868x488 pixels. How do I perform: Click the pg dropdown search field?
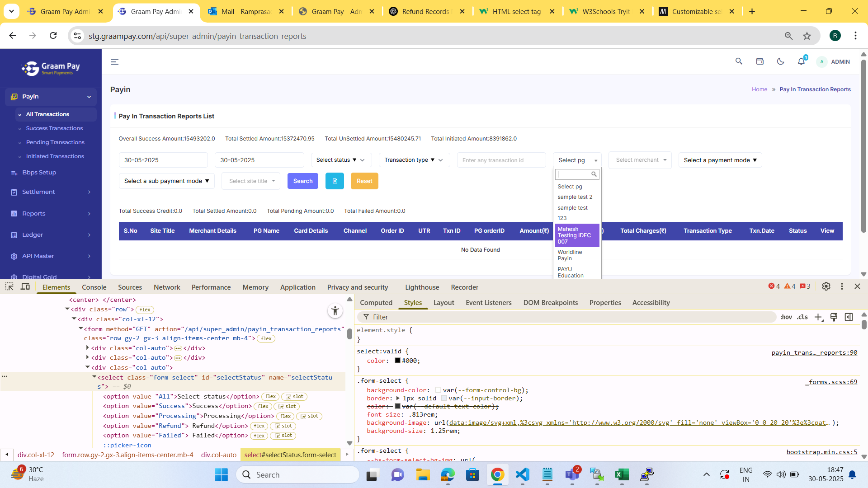[x=577, y=174]
